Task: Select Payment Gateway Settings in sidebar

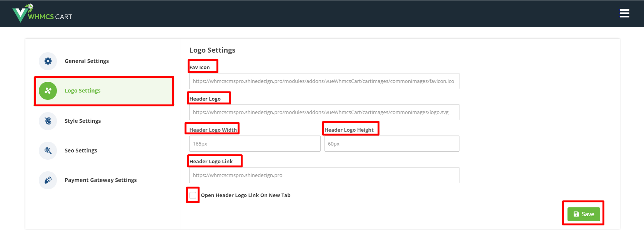Action: point(100,180)
